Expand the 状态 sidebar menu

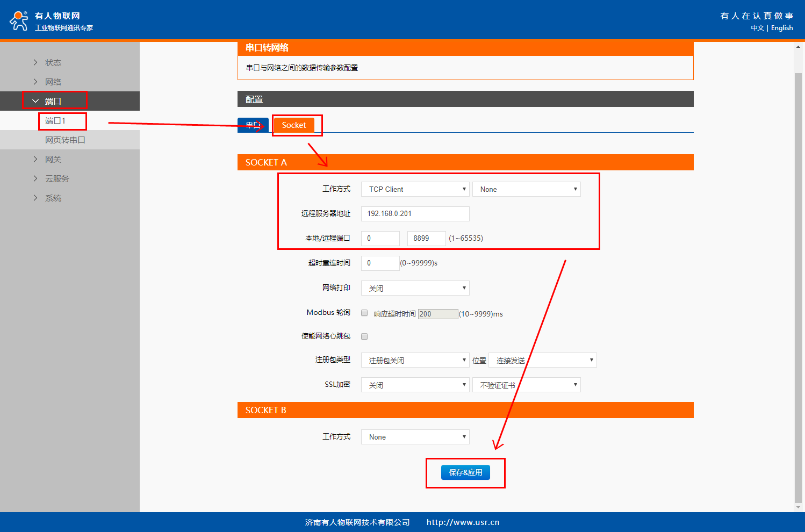click(x=53, y=63)
